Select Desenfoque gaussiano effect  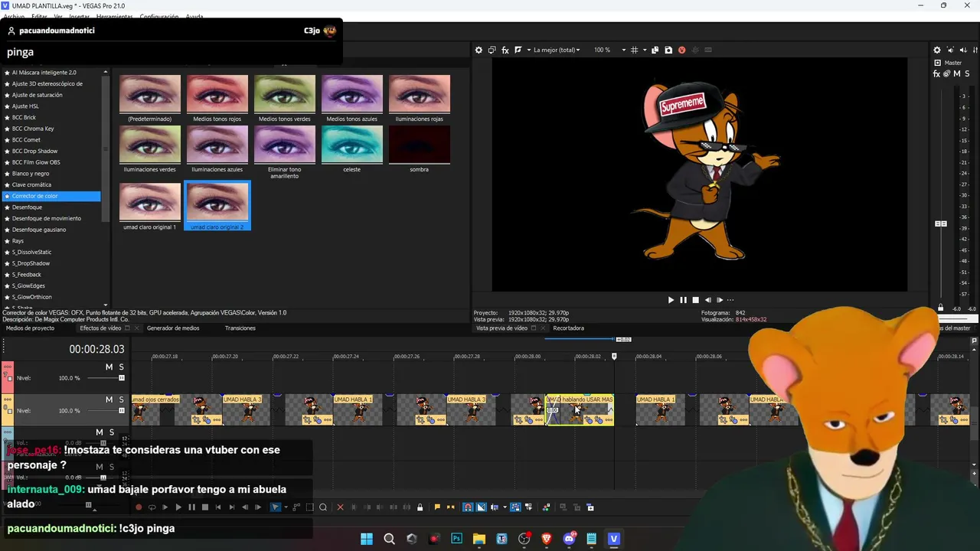point(39,230)
